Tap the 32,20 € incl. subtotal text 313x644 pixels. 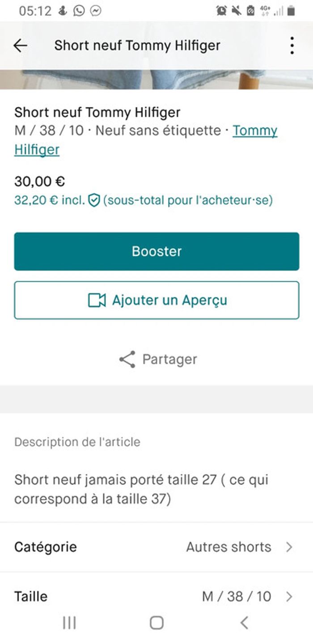(x=49, y=200)
